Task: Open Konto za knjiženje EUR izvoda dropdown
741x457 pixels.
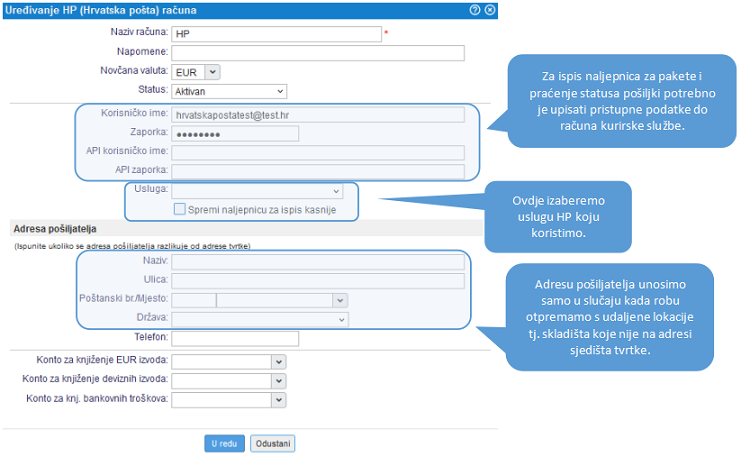Action: (x=279, y=362)
